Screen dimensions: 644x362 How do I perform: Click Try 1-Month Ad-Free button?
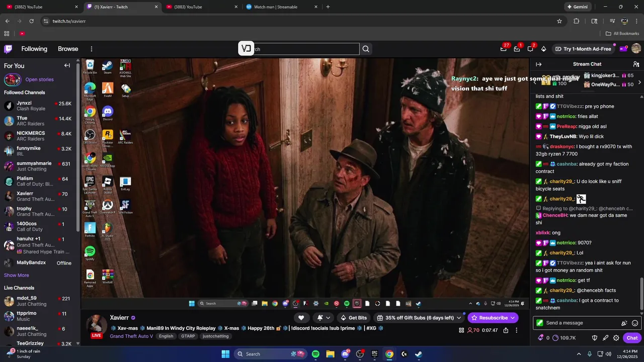(583, 49)
